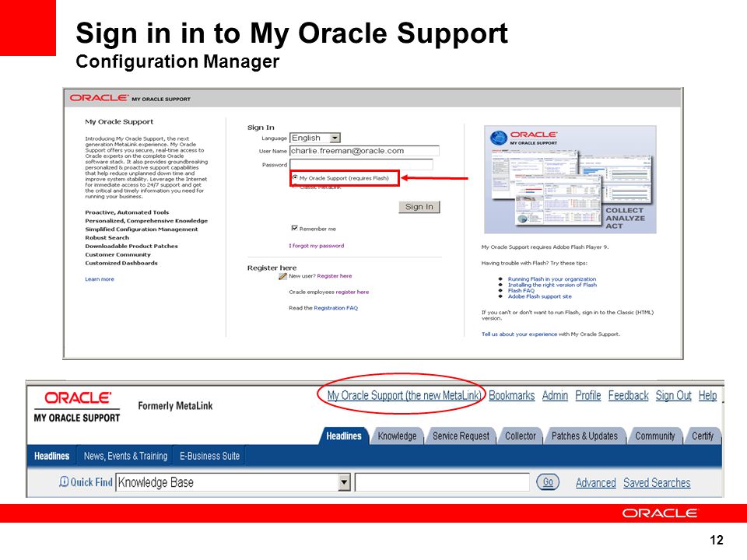747x560 pixels.
Task: Click the Quick Find info icon
Action: [x=64, y=482]
